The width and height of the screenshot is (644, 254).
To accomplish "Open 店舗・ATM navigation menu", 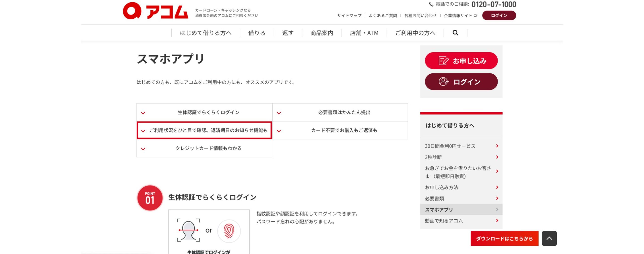I will coord(364,33).
